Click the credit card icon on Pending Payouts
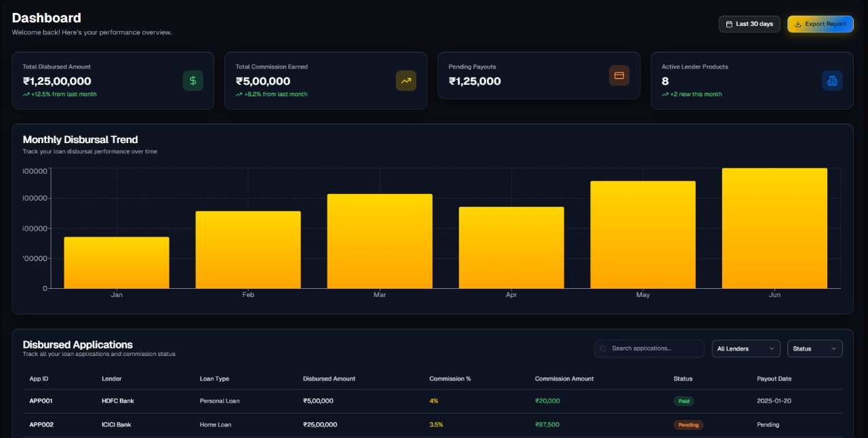The image size is (868, 438). tap(619, 75)
